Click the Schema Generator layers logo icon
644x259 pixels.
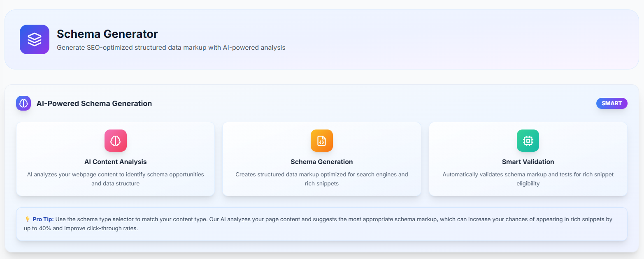[35, 39]
